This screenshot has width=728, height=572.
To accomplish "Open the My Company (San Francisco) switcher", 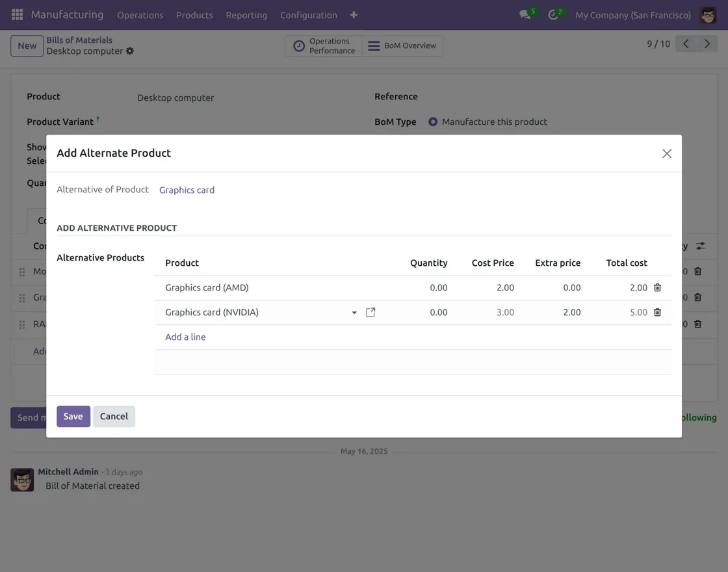I will [x=632, y=15].
